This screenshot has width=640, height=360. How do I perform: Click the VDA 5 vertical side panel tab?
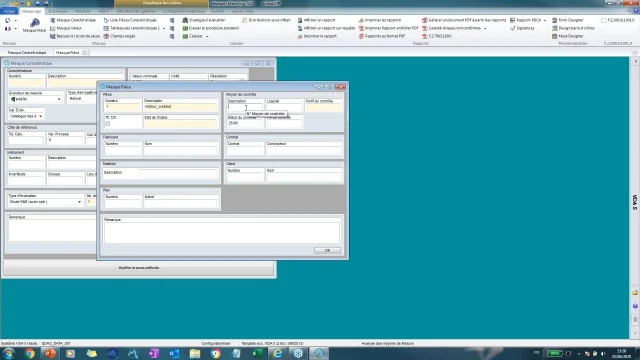click(635, 202)
